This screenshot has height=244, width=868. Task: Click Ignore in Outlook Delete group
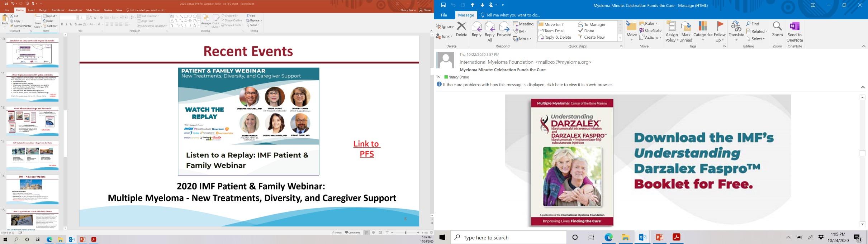445,27
